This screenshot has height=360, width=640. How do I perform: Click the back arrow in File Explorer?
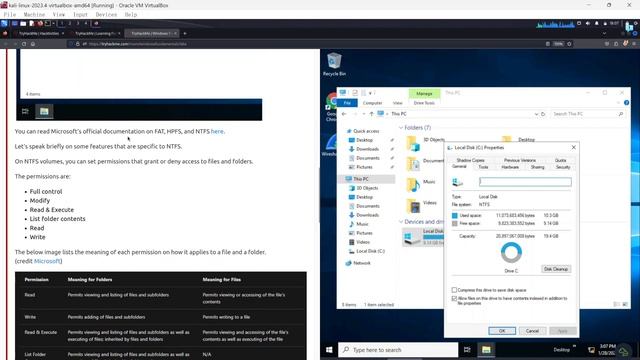click(x=344, y=114)
